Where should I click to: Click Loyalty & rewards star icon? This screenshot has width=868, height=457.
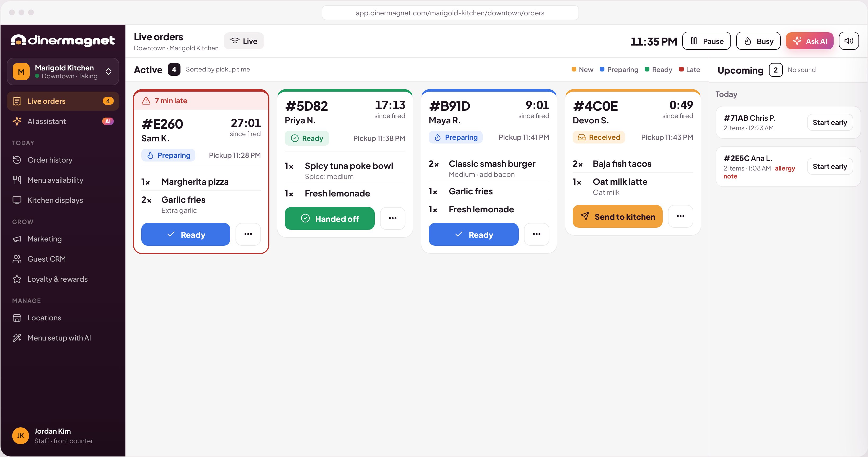(17, 279)
